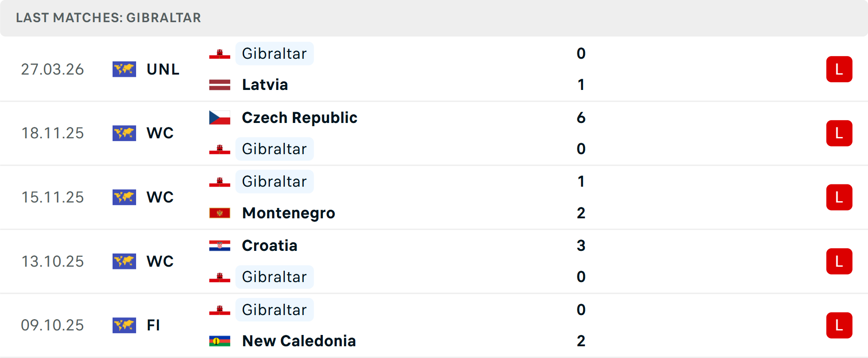The height and width of the screenshot is (358, 868).
Task: Click the Last Matches: Gibraltar header
Action: pyautogui.click(x=108, y=18)
